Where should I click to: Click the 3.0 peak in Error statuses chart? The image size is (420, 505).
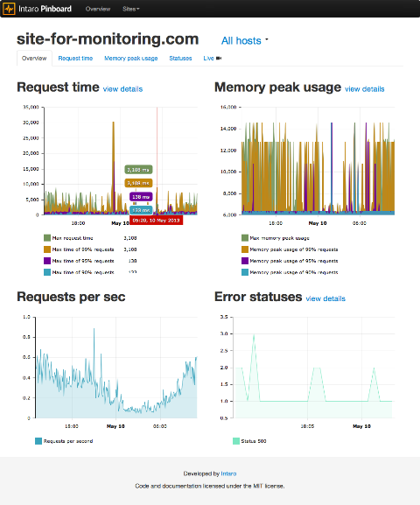(254, 335)
